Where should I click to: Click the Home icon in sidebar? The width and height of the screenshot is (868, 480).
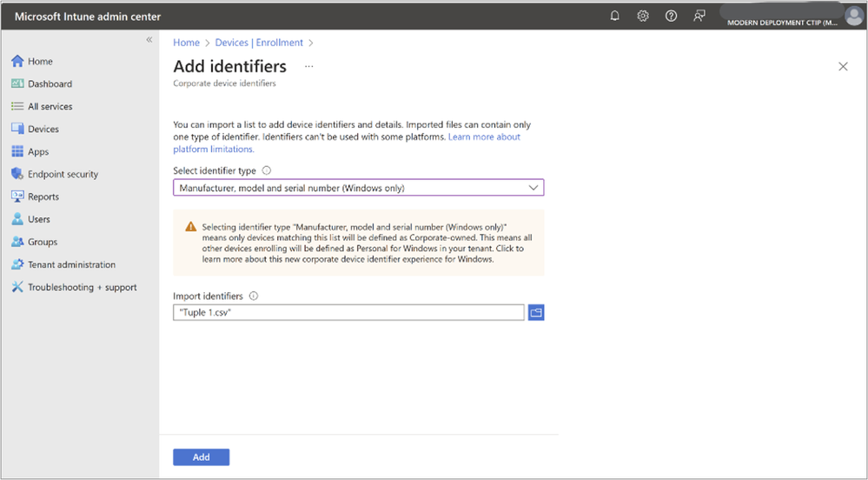(17, 60)
